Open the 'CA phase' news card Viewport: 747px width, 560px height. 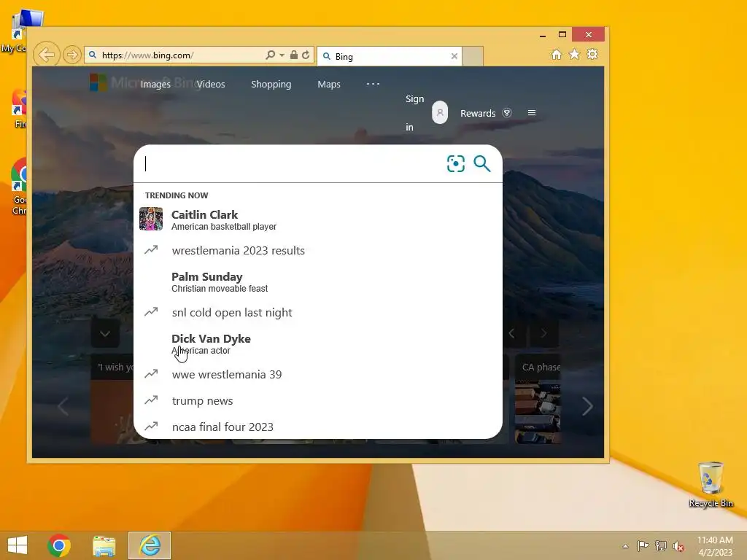pos(538,399)
